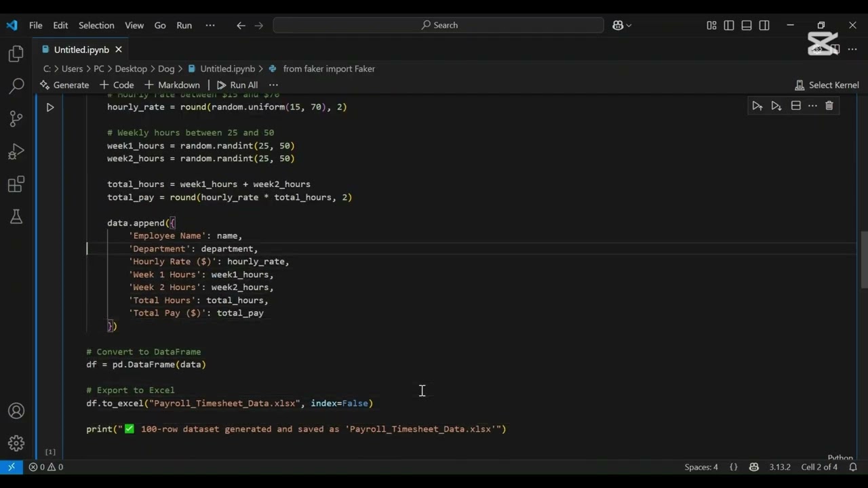Click the editor vertical scrollbar
Image resolution: width=868 pixels, height=488 pixels.
tap(864, 260)
